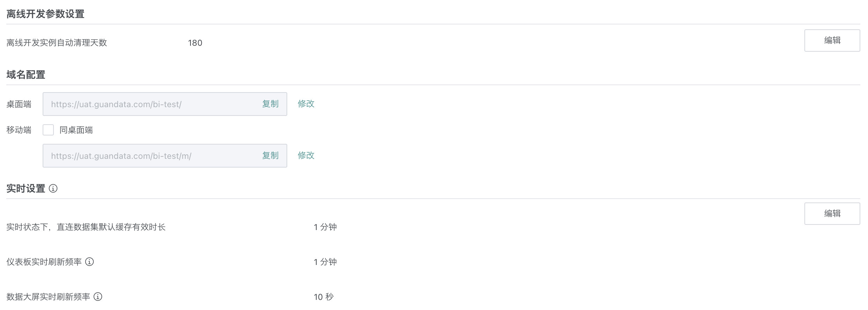Click 修改 for the 桌面端 domain
This screenshot has width=868, height=310.
point(306,104)
